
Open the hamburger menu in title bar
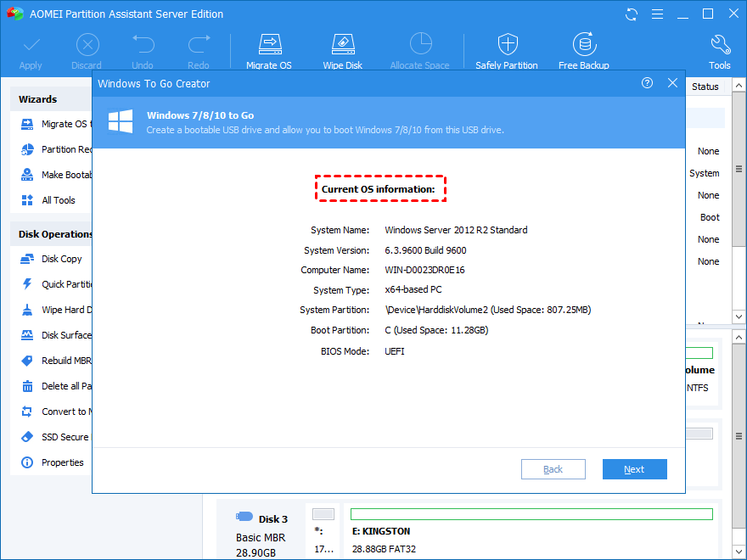pyautogui.click(x=657, y=14)
